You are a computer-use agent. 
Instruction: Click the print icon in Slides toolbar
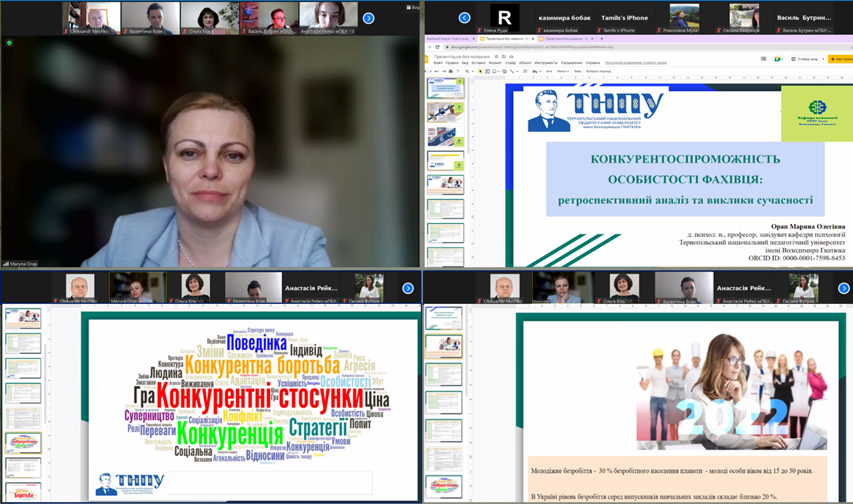pyautogui.click(x=451, y=71)
